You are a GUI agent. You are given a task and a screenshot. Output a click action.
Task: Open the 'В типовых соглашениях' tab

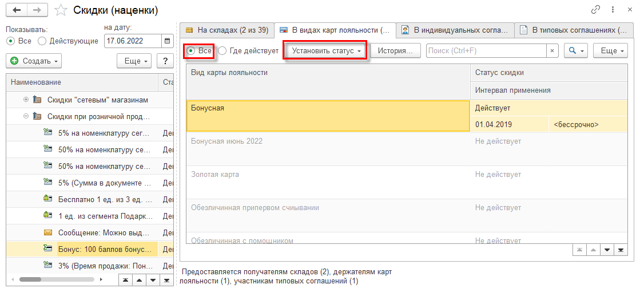click(x=574, y=29)
